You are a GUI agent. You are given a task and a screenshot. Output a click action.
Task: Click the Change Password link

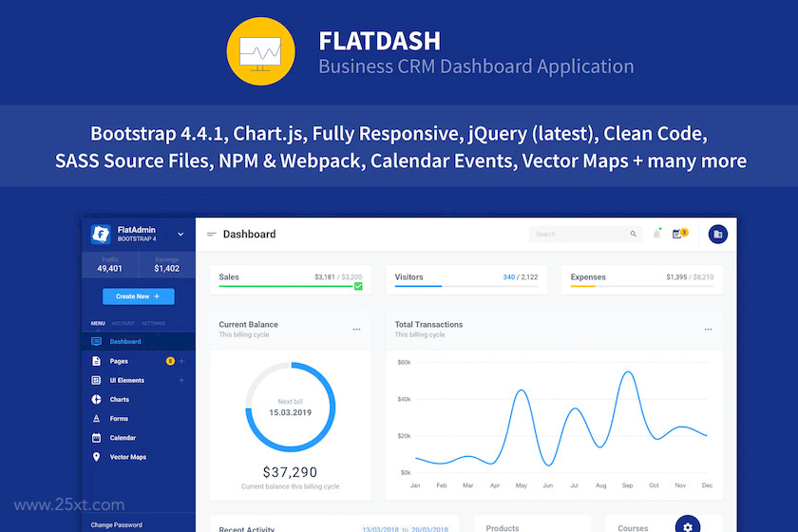(x=117, y=524)
